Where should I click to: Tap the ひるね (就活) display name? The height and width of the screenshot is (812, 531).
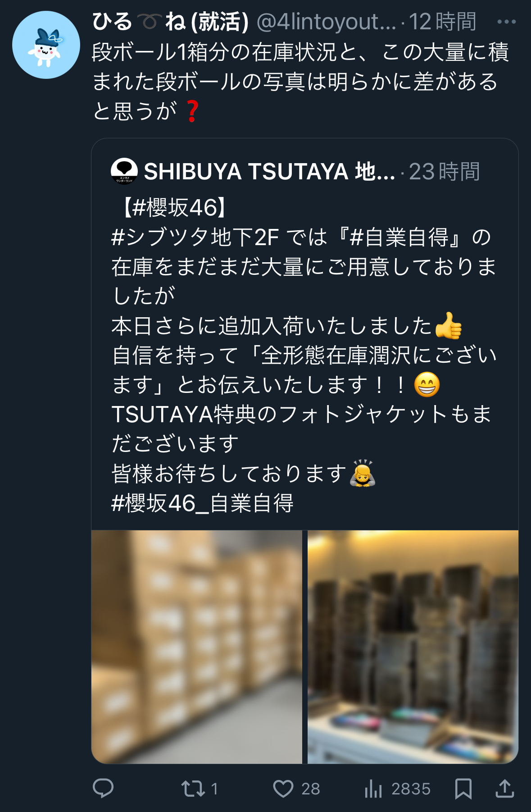click(x=171, y=21)
